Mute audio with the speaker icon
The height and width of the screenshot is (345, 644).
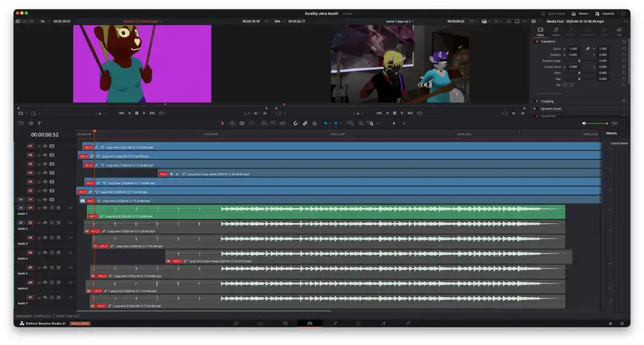tap(584, 124)
